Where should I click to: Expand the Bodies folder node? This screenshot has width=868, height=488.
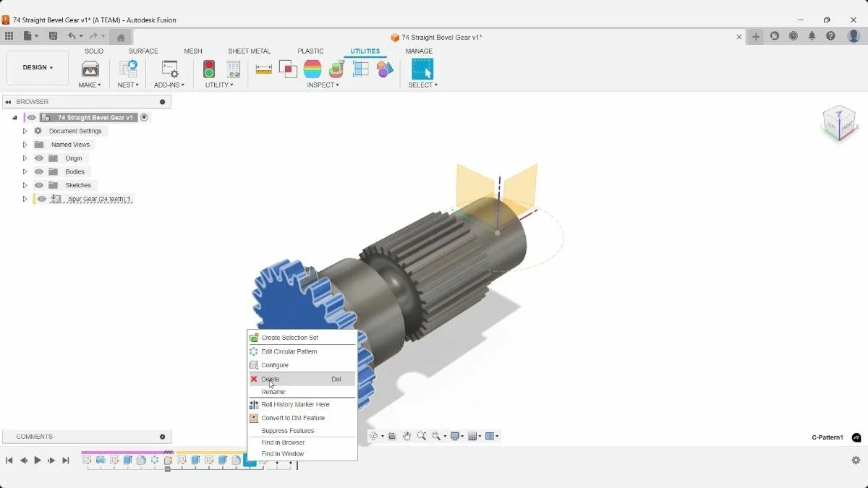point(25,171)
